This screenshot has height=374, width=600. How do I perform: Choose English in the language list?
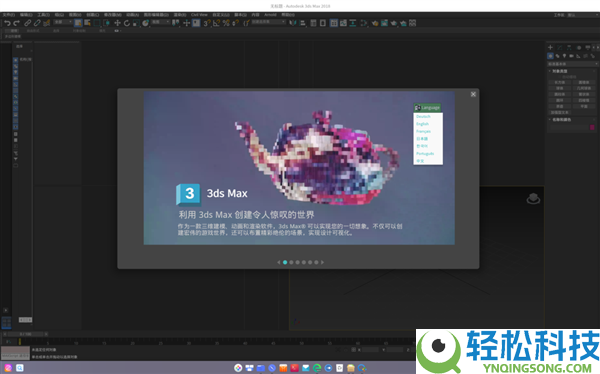tap(422, 124)
